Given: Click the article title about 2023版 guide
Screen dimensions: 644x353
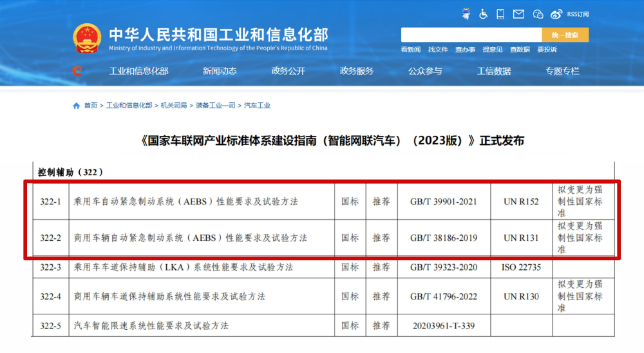Looking at the screenshot, I should 332,141.
